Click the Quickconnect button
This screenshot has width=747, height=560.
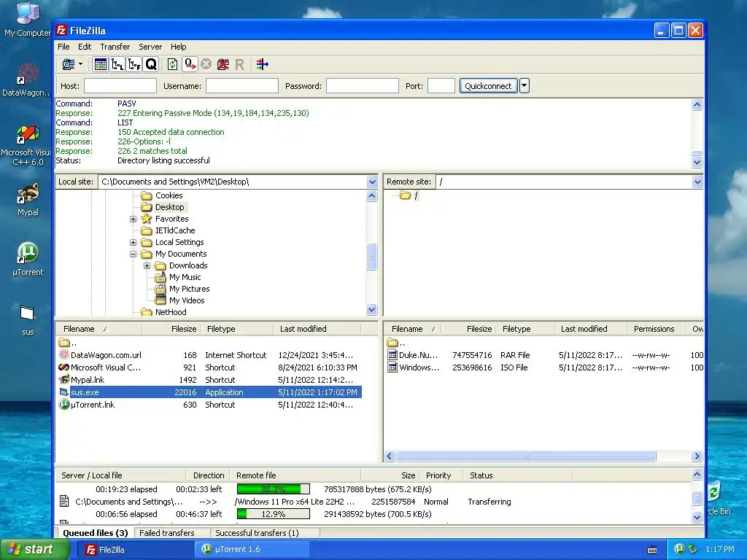tap(488, 86)
